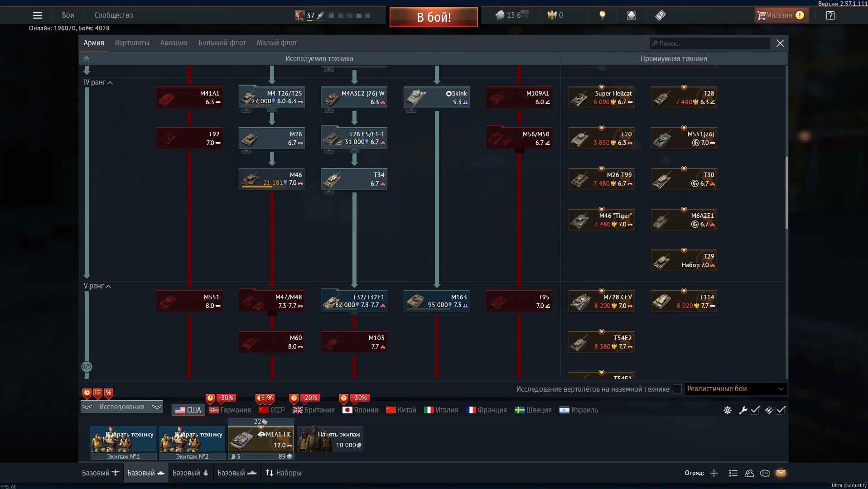The image size is (868, 489).
Task: Open the orange mail envelope icon
Action: pyautogui.click(x=781, y=473)
